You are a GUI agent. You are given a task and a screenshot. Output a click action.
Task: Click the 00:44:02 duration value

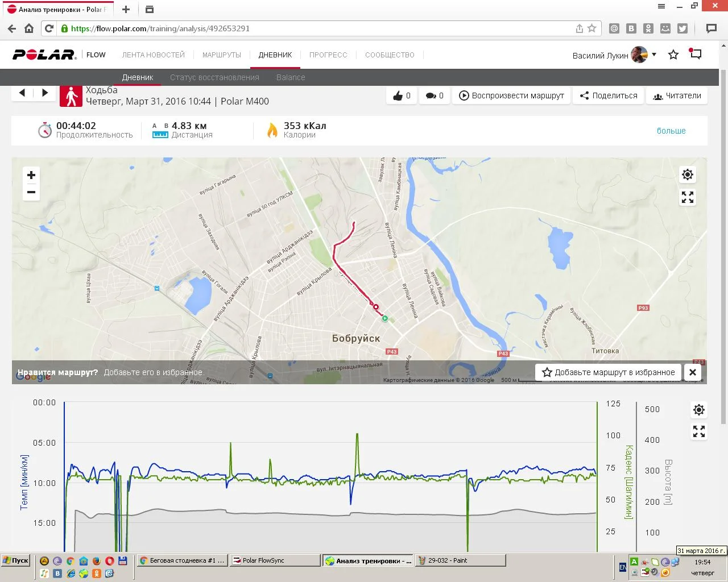click(x=76, y=126)
